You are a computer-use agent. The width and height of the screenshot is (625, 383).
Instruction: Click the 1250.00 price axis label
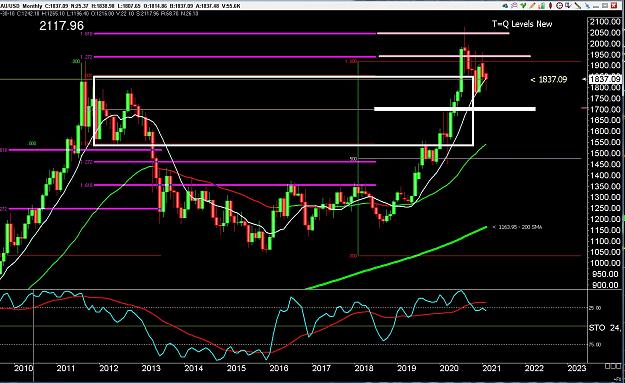pyautogui.click(x=605, y=208)
